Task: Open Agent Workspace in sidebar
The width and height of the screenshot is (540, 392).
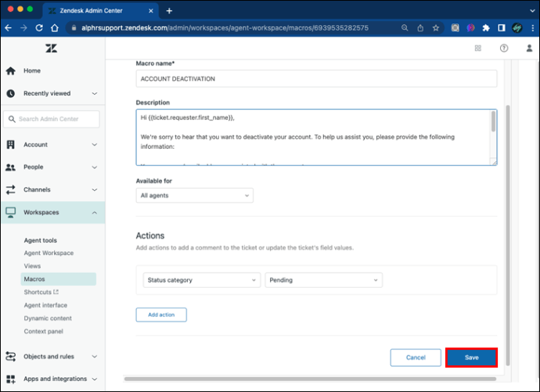Action: click(49, 253)
